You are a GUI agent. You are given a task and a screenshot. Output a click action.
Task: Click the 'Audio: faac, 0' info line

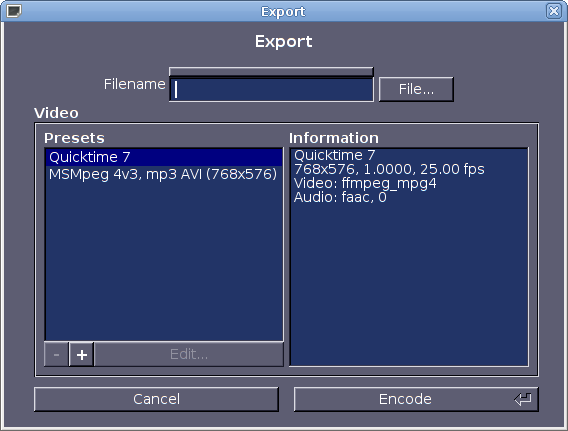[340, 197]
